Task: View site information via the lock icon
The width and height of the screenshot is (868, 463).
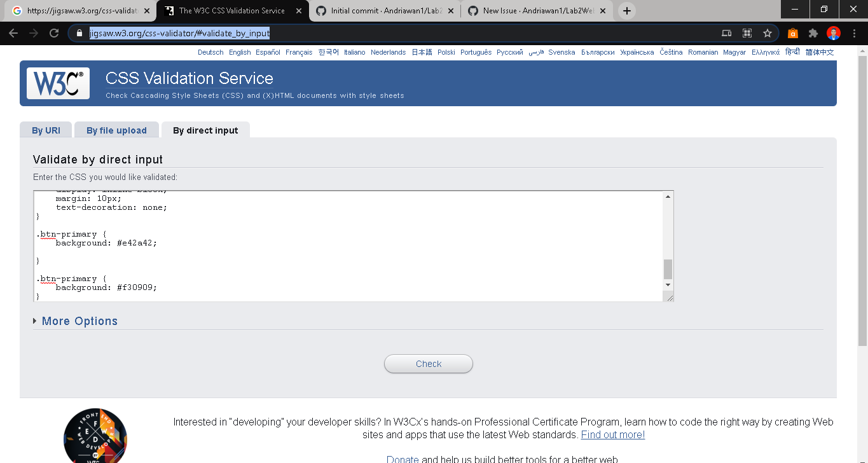Action: [79, 33]
